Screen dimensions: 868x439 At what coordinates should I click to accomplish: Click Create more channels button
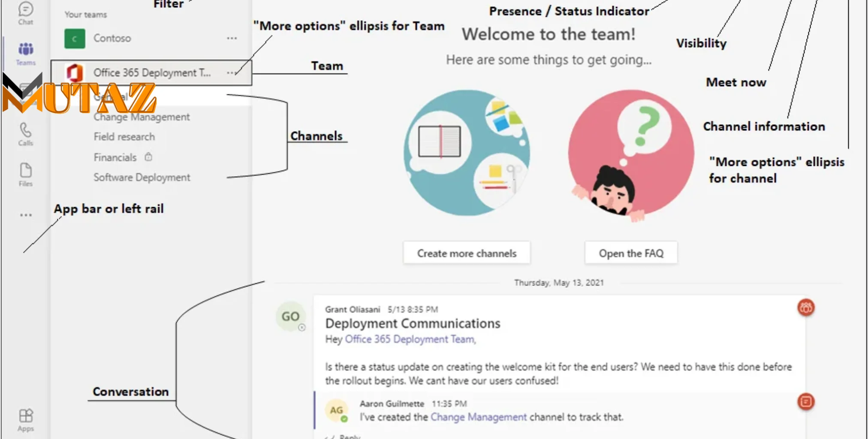coord(467,253)
